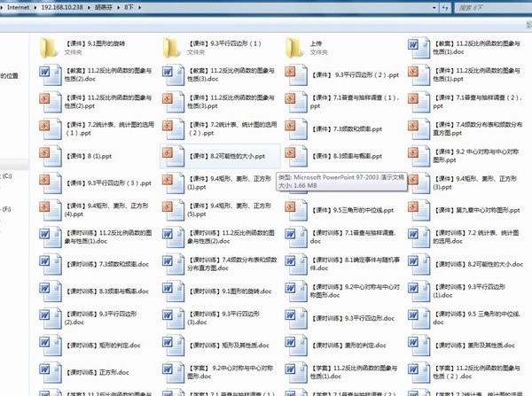Select PowerPoint icon of 【课件】7.3频数和频率.ppt
Screen dimensions: 532x396
click(296, 129)
